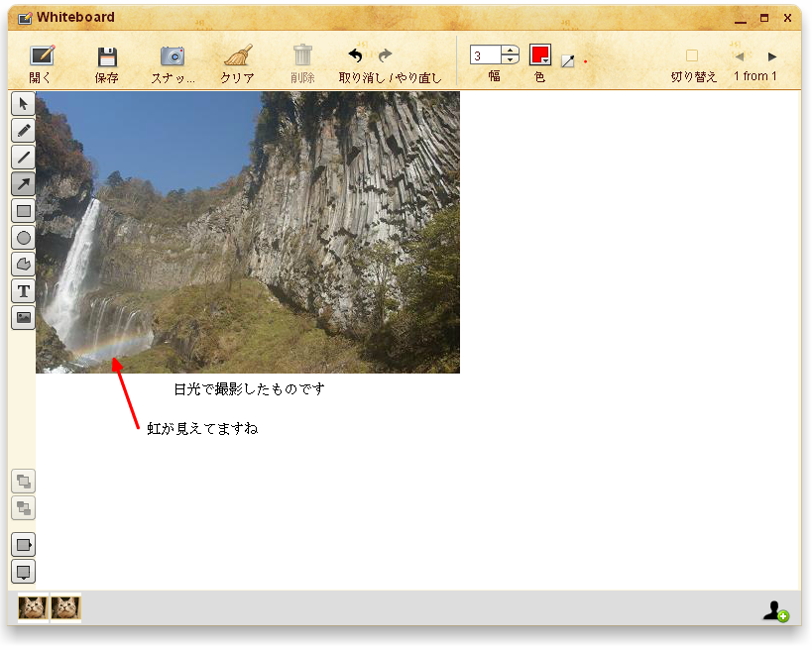Redo the last undone action
The width and height of the screenshot is (812, 650).
click(386, 54)
